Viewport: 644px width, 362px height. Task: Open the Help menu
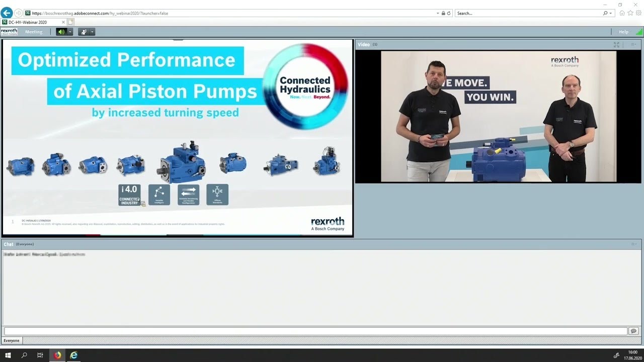[623, 32]
